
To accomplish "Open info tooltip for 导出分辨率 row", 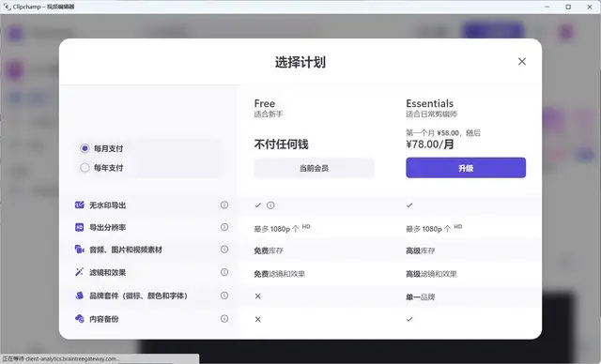I will click(x=224, y=227).
